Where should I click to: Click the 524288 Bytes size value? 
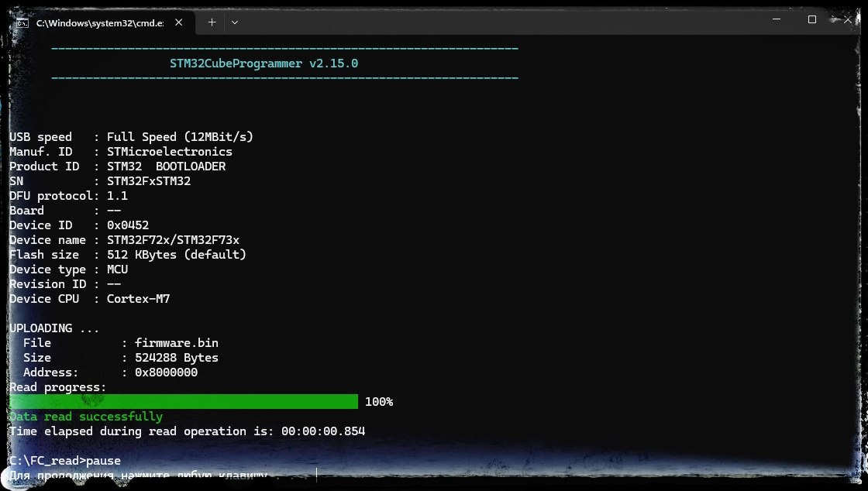177,358
